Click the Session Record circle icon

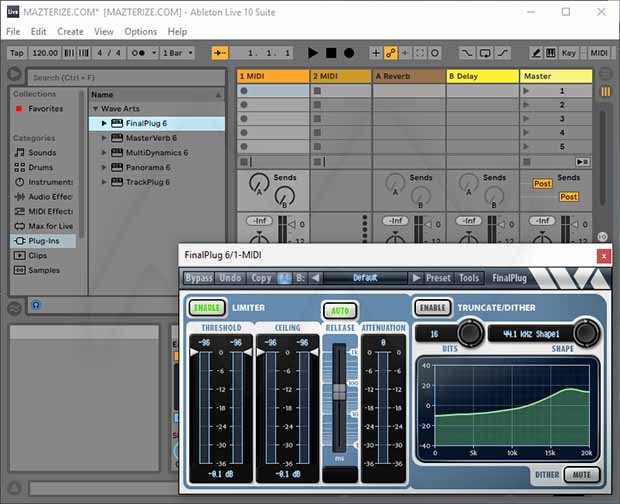pyautogui.click(x=435, y=53)
